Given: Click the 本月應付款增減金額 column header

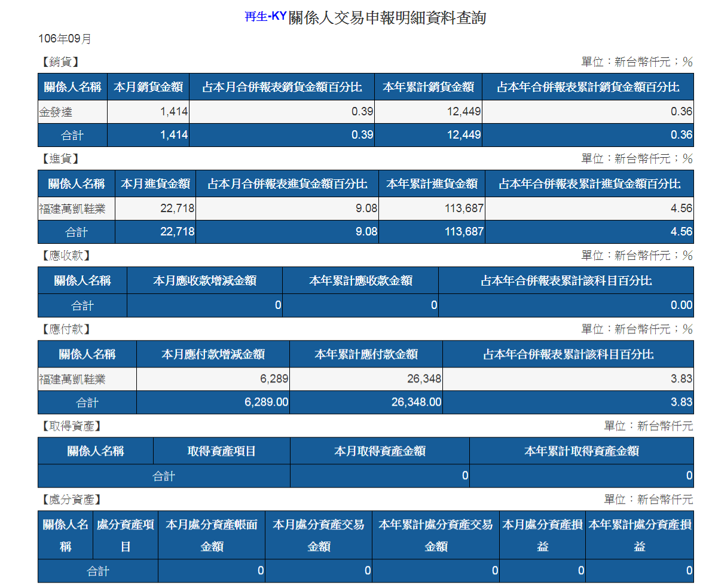Looking at the screenshot, I should (213, 354).
